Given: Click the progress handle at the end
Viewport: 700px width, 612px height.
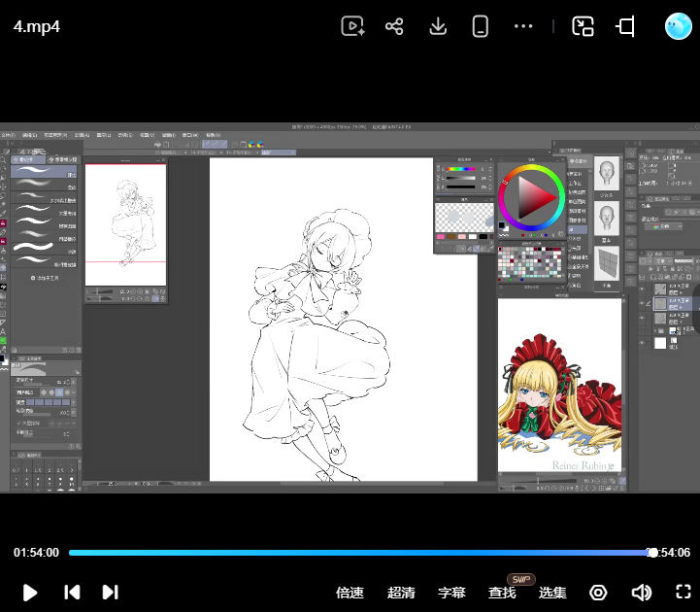Looking at the screenshot, I should point(652,553).
